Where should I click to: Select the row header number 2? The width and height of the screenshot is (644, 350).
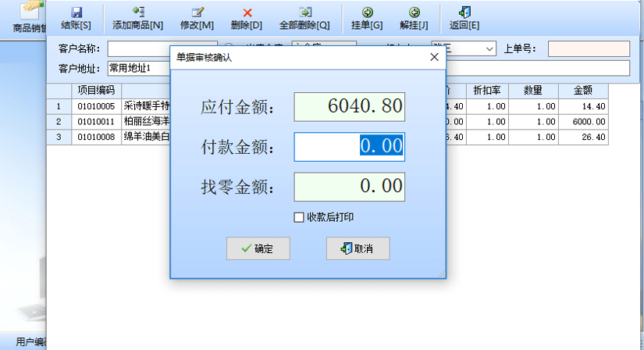tap(59, 122)
